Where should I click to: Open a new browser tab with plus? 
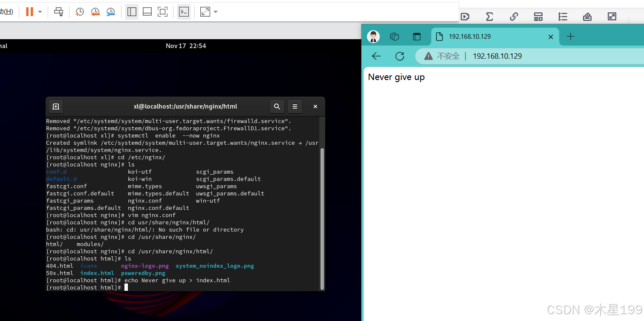[571, 37]
